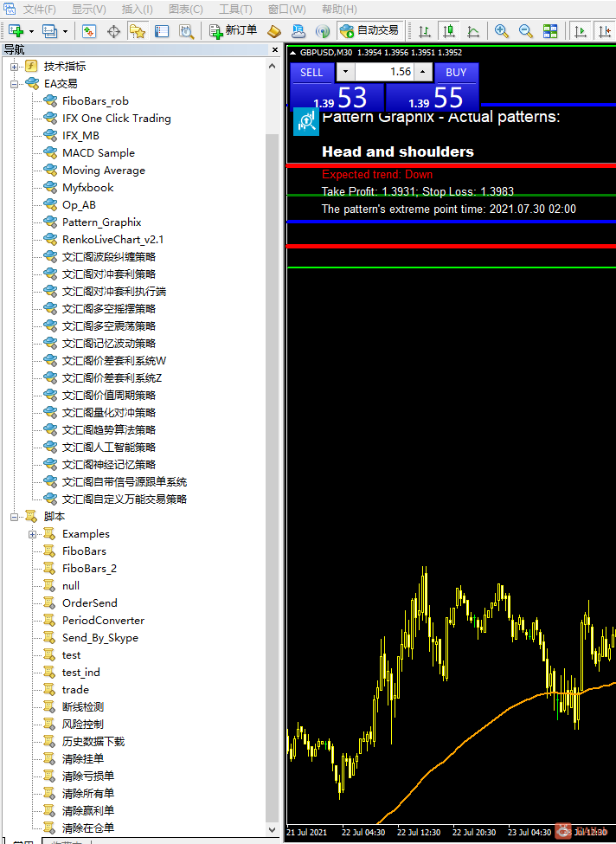The width and height of the screenshot is (616, 844).
Task: Open the 帮助(H) menu
Action: click(339, 10)
